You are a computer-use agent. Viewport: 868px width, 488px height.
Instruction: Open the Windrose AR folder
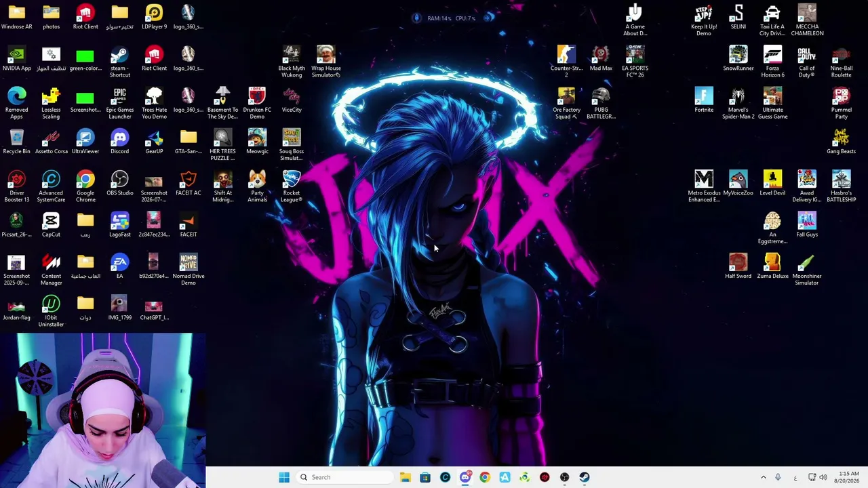click(17, 18)
